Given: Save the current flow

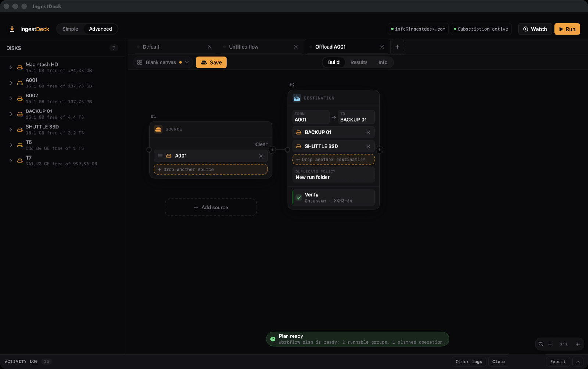Looking at the screenshot, I should (211, 62).
